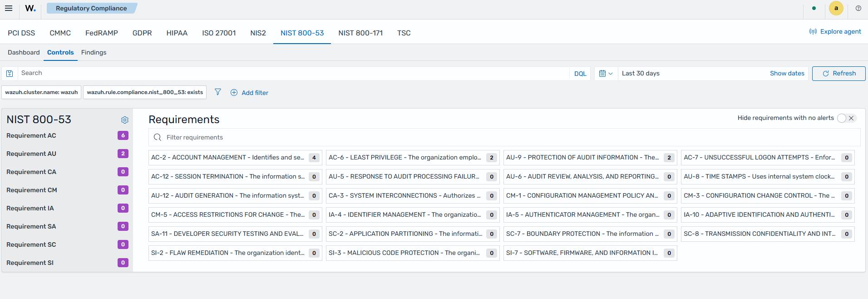The width and height of the screenshot is (868, 299).
Task: Switch to the ISO 27001 tab
Action: pos(219,33)
